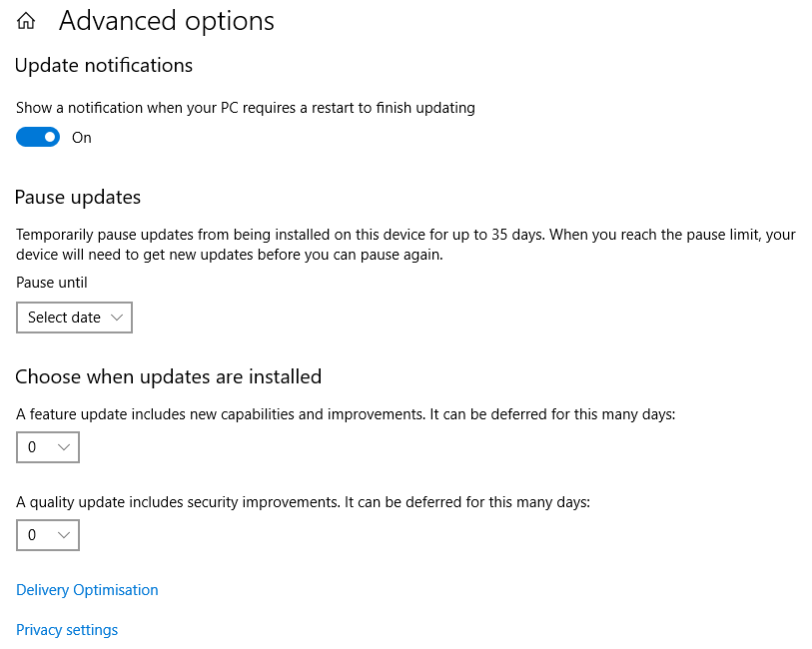Click the quality update description text

click(x=304, y=502)
